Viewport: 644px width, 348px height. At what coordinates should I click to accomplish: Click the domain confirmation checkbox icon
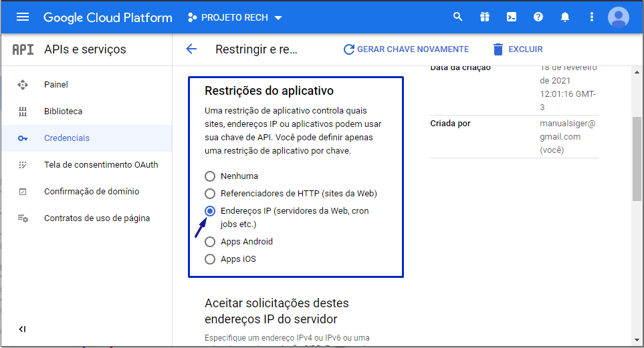pyautogui.click(x=23, y=192)
